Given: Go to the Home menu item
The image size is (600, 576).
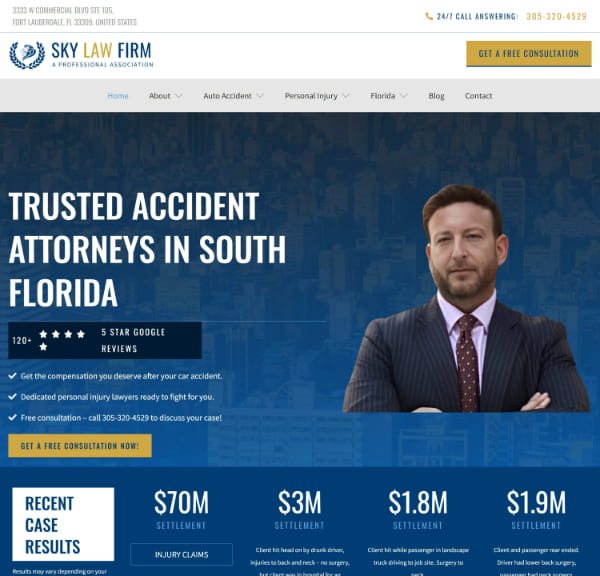Looking at the screenshot, I should pos(118,96).
